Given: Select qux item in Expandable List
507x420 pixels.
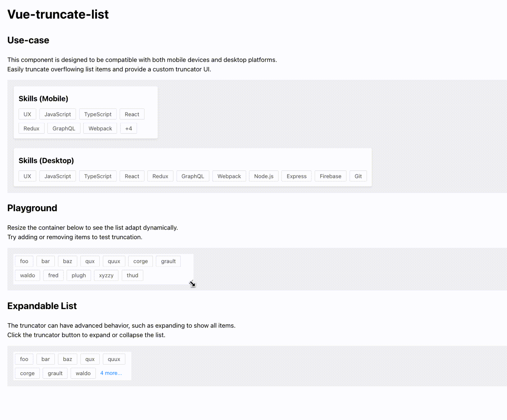Looking at the screenshot, I should (x=90, y=359).
